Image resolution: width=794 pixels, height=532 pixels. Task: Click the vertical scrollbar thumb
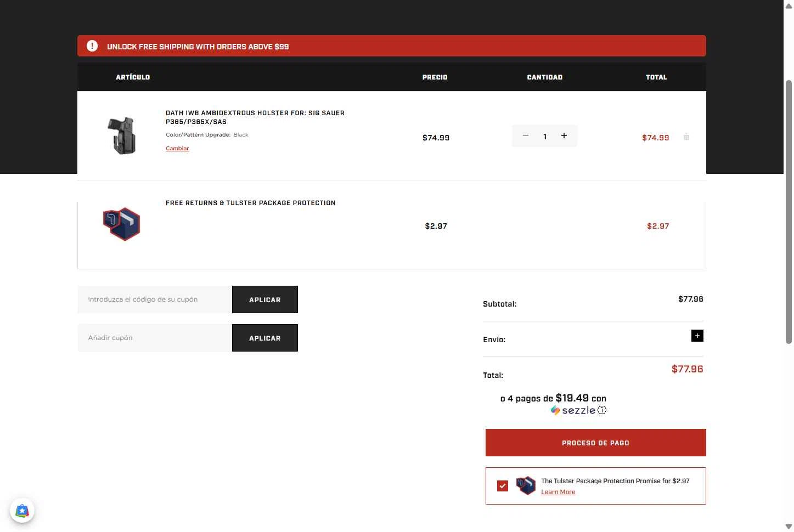[x=789, y=212]
